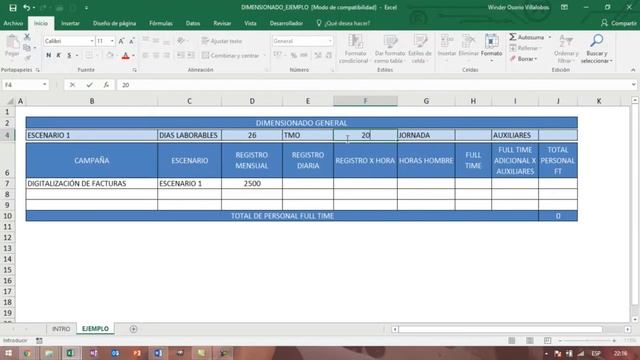Click the Name Box showing F4

point(22,84)
